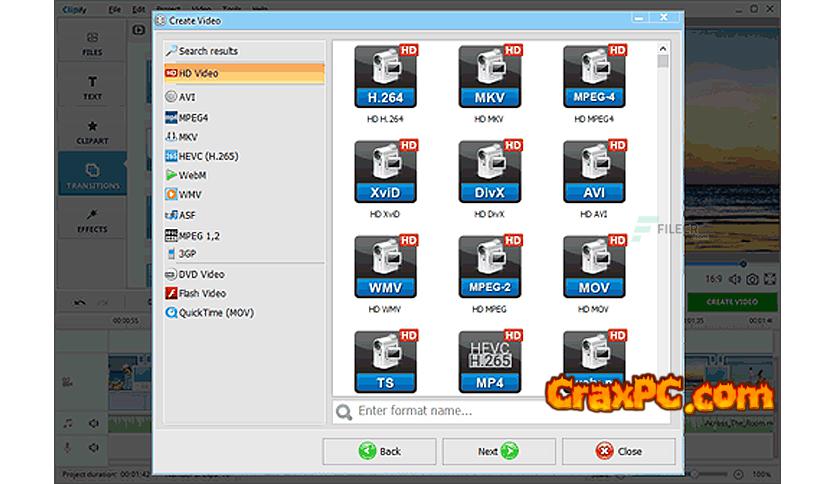Select the HD XviD format icon
This screenshot has height=484, width=836.
point(385,173)
